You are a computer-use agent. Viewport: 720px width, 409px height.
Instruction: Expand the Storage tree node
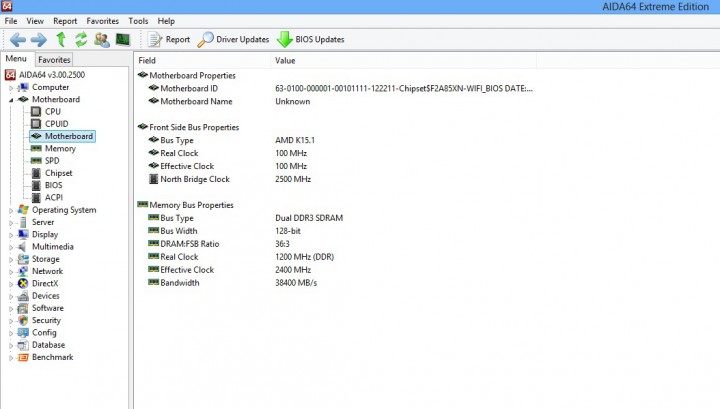coord(11,260)
